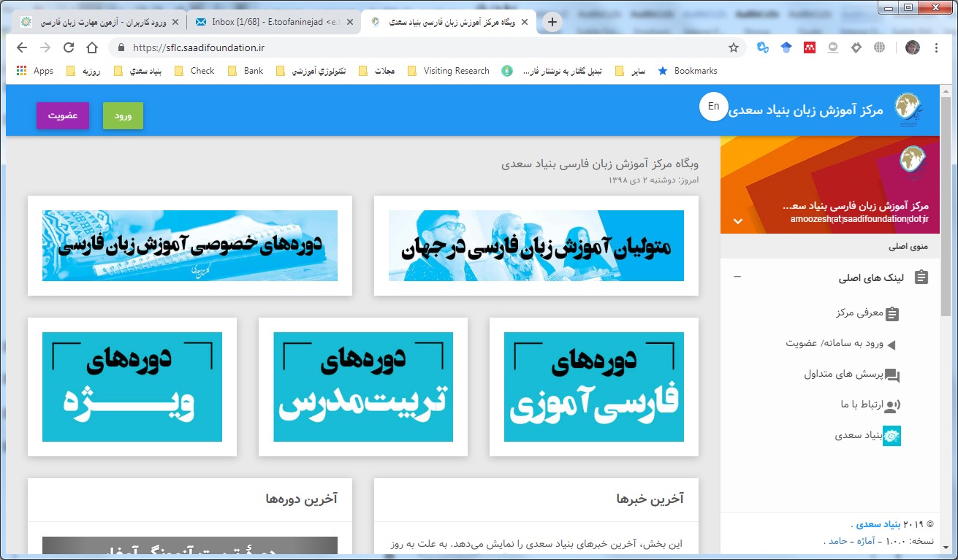Image resolution: width=958 pixels, height=560 pixels.
Task: Collapse the لینک های اصلی section
Action: tap(737, 277)
